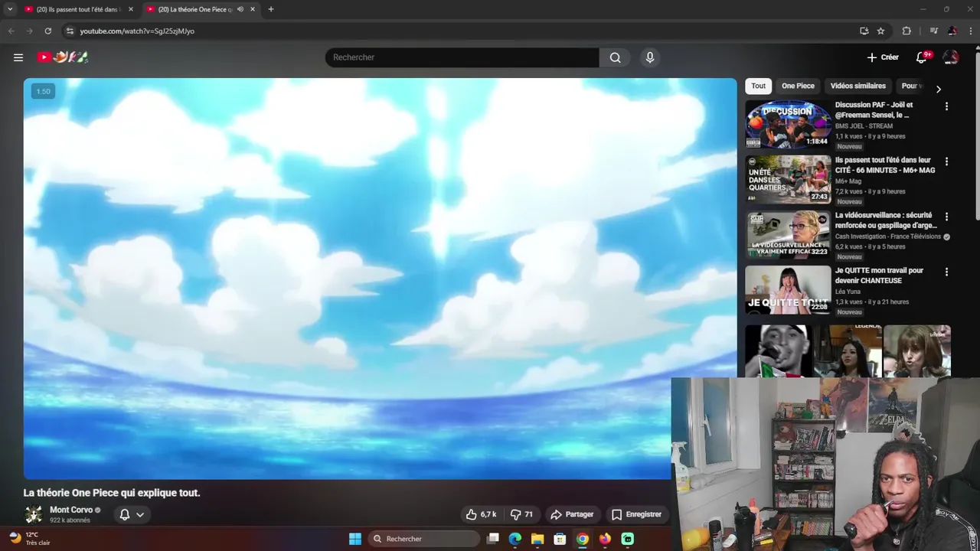980x551 pixels.
Task: Open the Chrome extensions puzzle icon
Action: pos(906,31)
